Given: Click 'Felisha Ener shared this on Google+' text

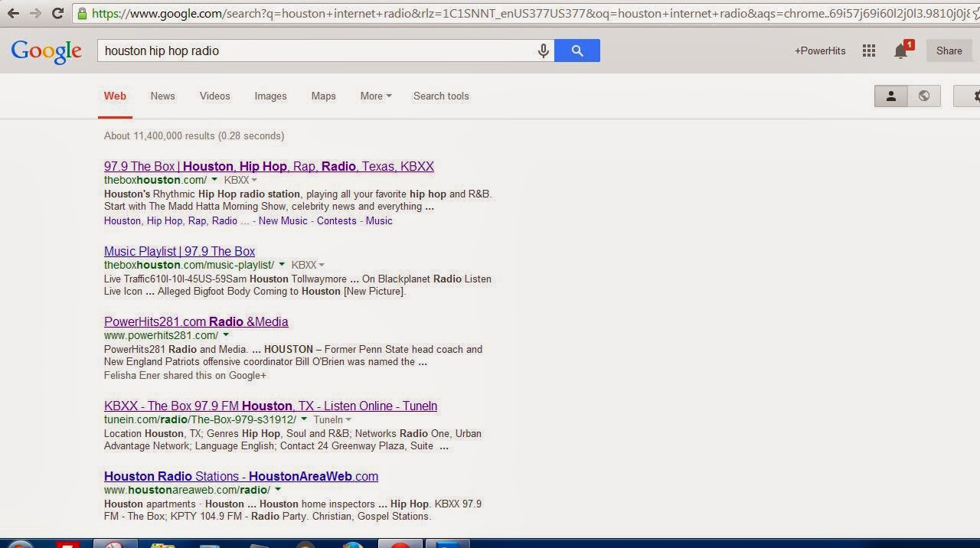Looking at the screenshot, I should click(185, 375).
